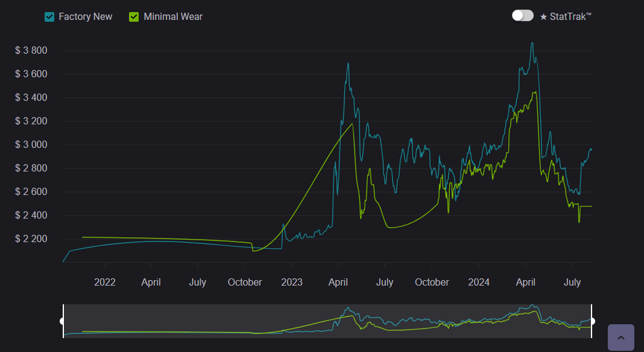
Task: Click the October x-axis label before 2024
Action: tap(432, 283)
